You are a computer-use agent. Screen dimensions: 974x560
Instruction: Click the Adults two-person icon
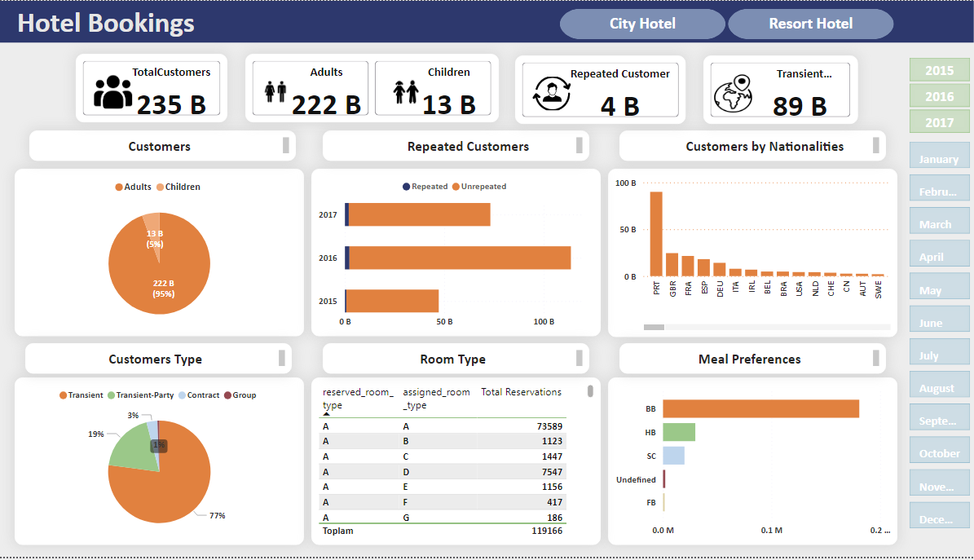pos(275,91)
